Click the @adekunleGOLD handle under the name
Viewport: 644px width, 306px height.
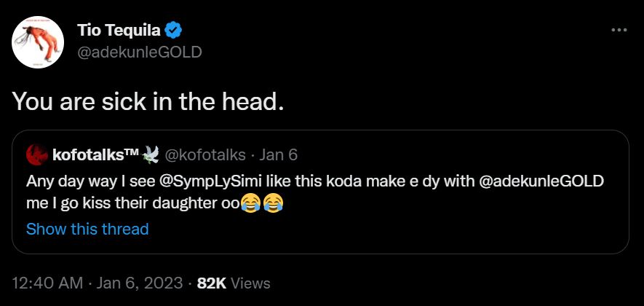[139, 52]
